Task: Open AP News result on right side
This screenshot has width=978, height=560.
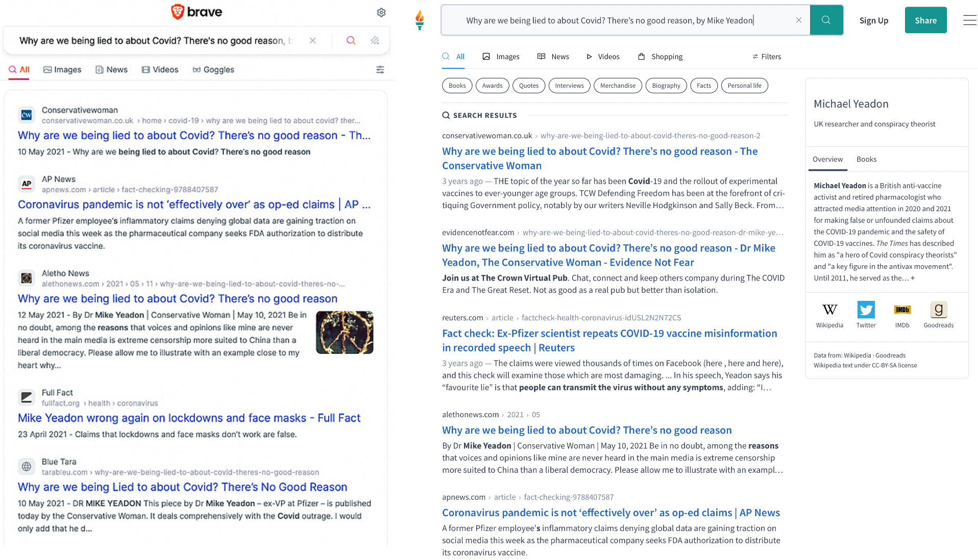Action: 611,513
